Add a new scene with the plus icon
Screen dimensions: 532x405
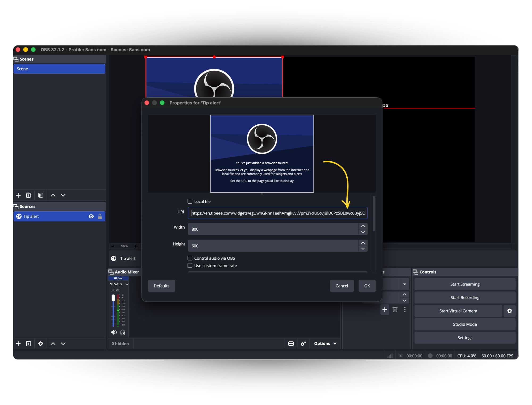[x=18, y=195]
